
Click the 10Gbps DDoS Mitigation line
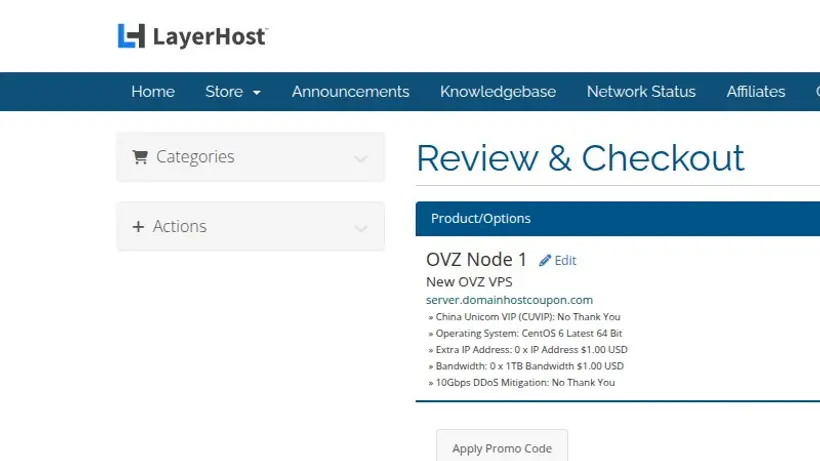521,383
